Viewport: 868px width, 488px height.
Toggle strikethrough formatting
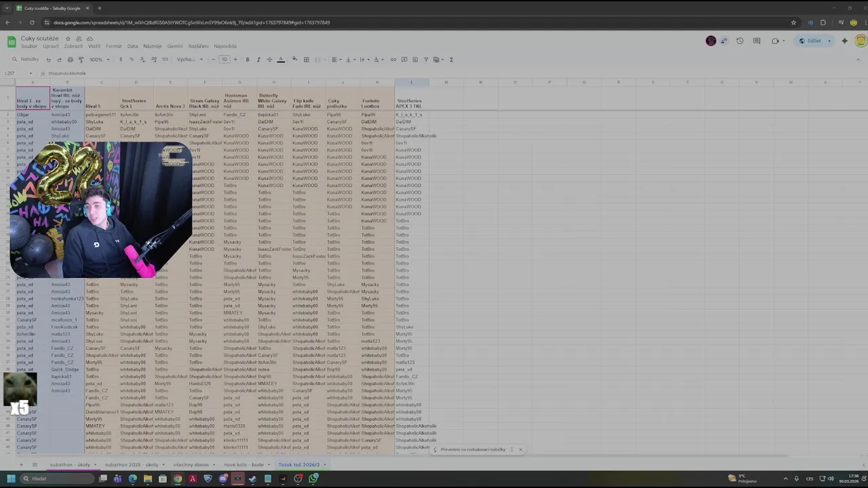pos(269,60)
